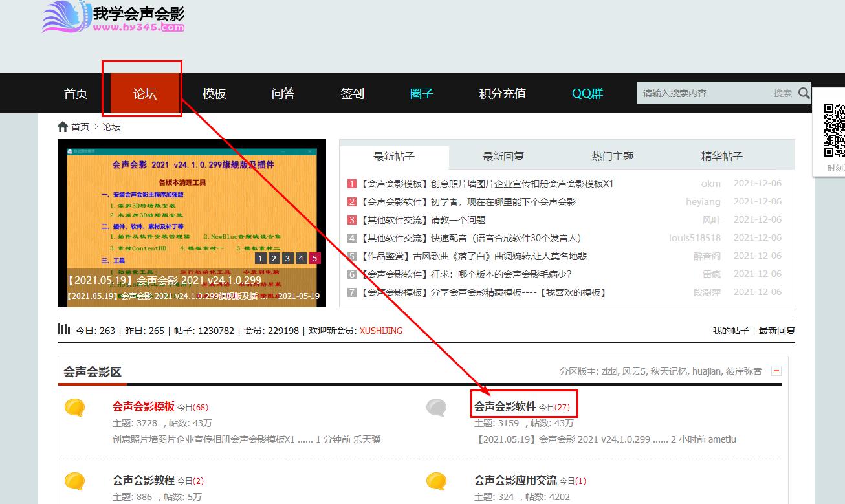Click author name heyiang

click(x=703, y=202)
